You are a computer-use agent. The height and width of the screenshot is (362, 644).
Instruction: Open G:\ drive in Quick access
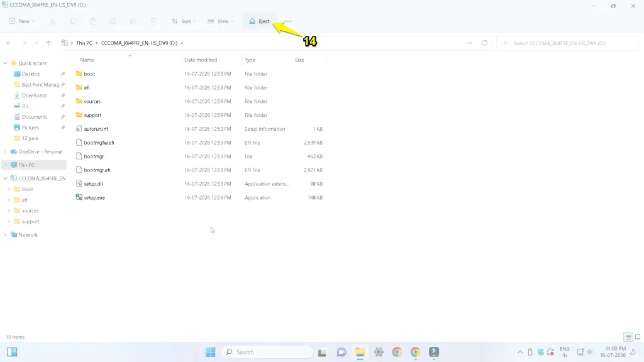click(x=25, y=106)
